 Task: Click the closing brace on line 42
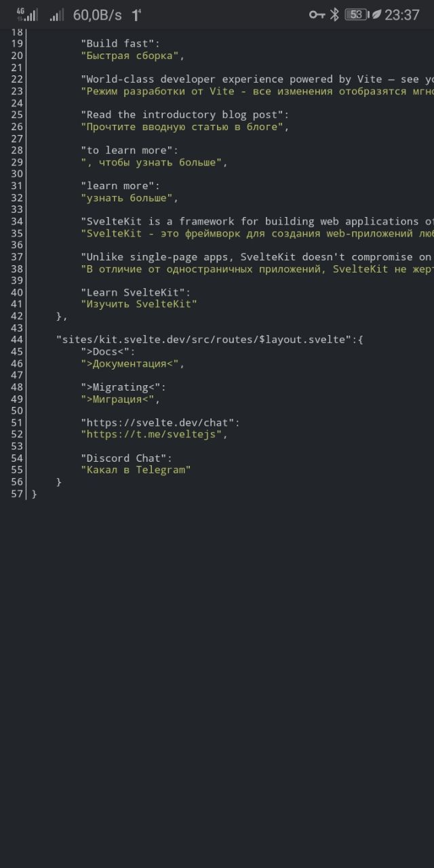(x=62, y=316)
